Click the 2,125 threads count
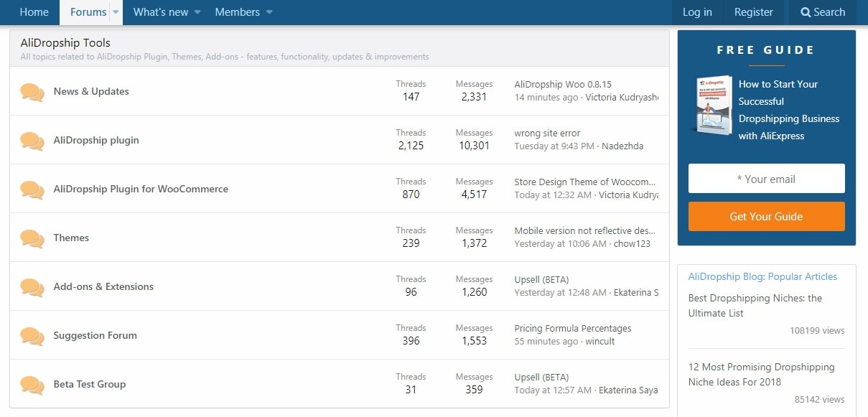Viewport: 868px width, 417px height. coord(411,146)
